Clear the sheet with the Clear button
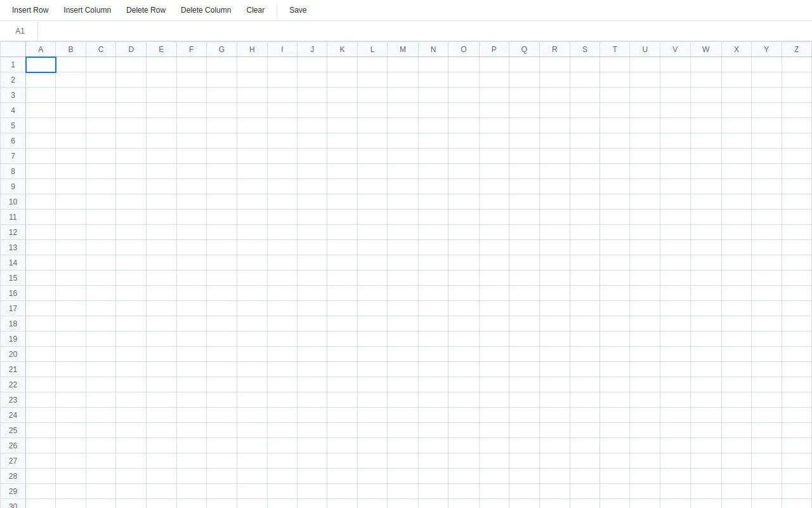Viewport: 812px width, 508px height. tap(256, 10)
